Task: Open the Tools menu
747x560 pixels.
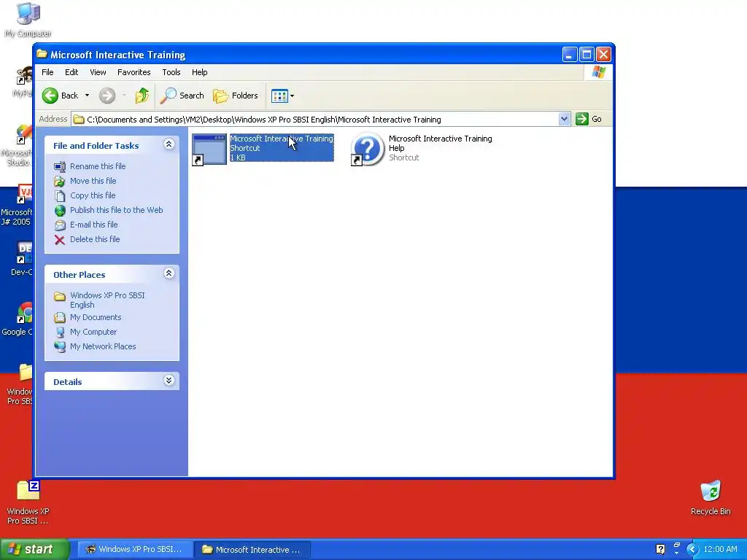Action: [171, 72]
